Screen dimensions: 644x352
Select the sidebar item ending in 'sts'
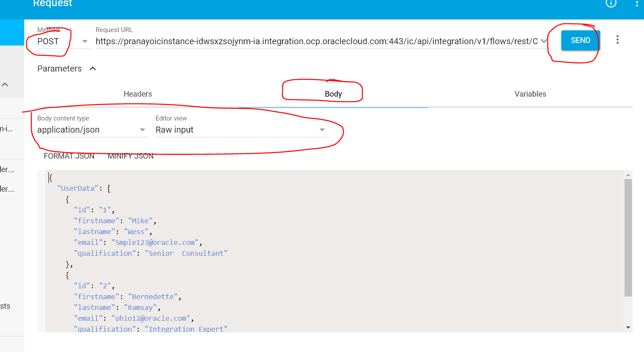4,306
